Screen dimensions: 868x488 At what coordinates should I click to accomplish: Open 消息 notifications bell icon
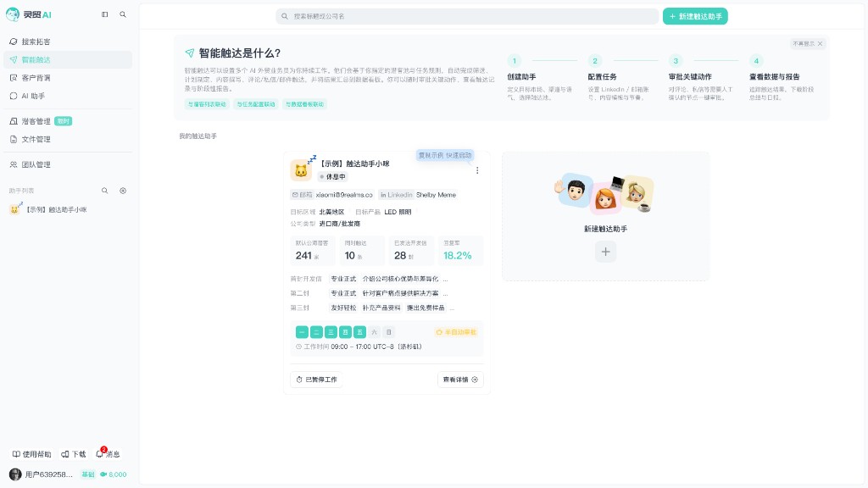coord(100,454)
